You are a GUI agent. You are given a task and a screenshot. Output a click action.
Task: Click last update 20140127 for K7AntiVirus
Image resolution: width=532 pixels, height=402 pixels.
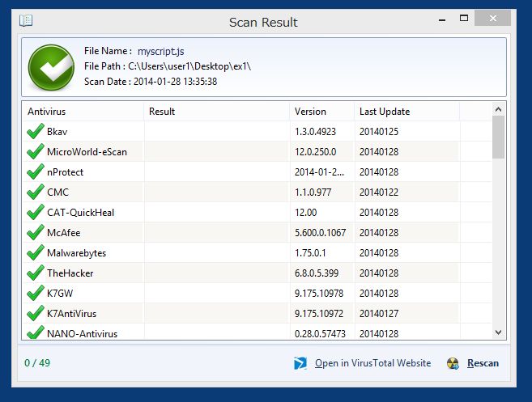point(379,314)
